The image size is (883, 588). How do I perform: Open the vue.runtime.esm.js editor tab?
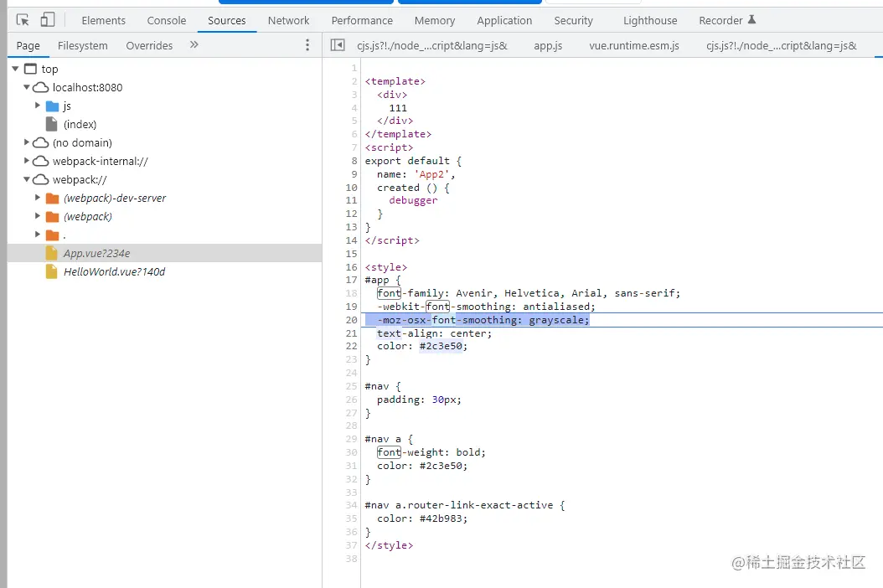pyautogui.click(x=634, y=45)
